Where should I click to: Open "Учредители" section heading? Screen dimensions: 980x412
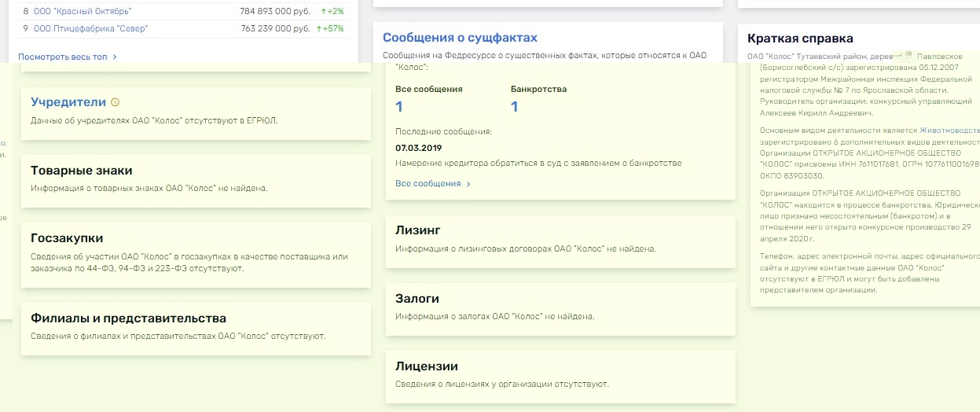tap(68, 102)
